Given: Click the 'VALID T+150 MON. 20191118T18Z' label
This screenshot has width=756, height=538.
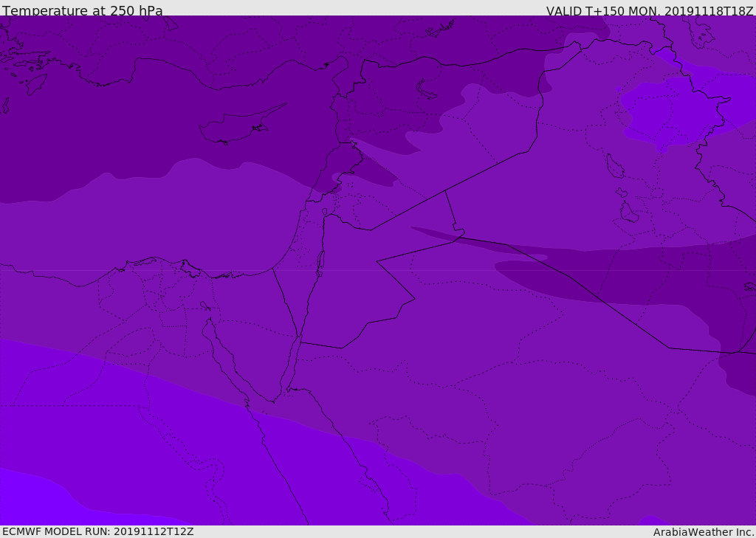Looking at the screenshot, I should click(x=650, y=10).
